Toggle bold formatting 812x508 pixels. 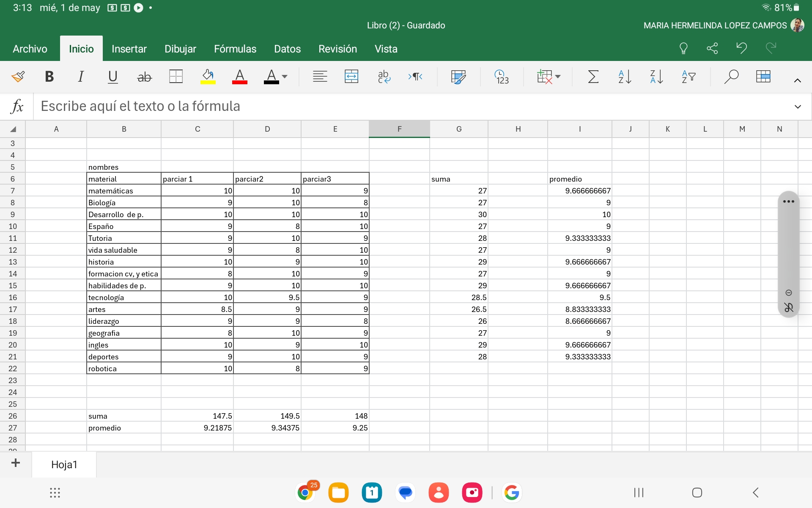pyautogui.click(x=49, y=77)
